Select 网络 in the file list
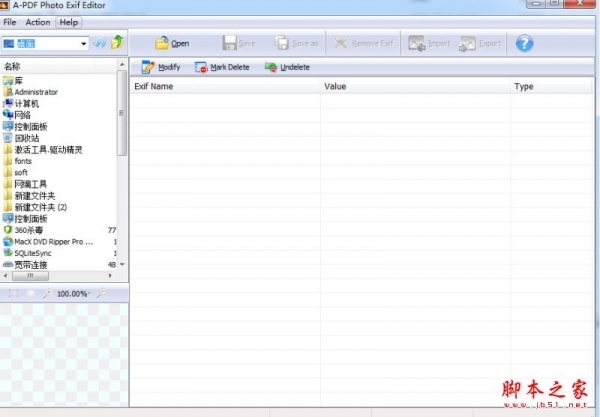The height and width of the screenshot is (417, 600). (22, 115)
